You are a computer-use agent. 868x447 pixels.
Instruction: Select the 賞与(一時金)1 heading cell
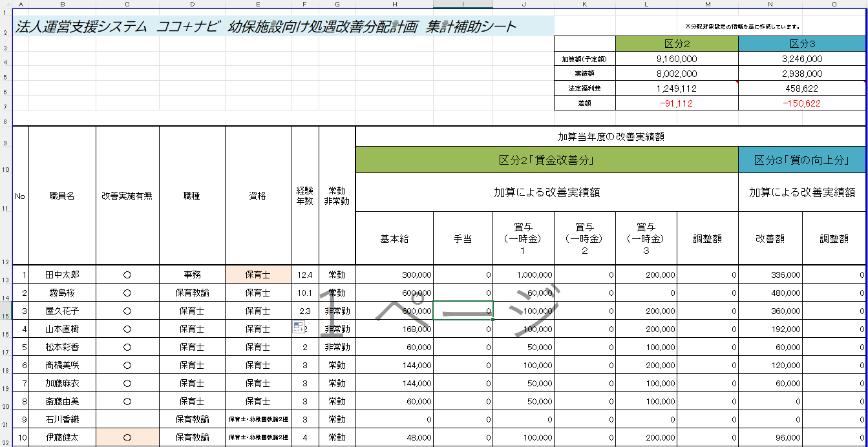click(x=524, y=238)
